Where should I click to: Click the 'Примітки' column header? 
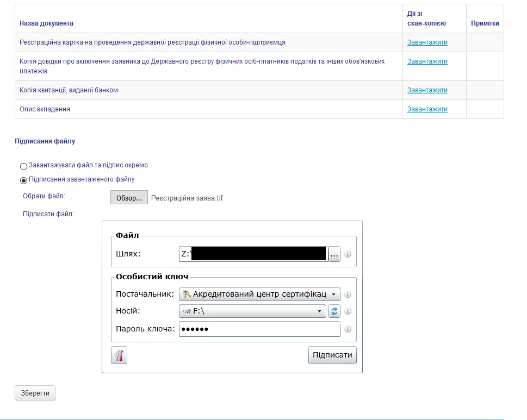(x=485, y=23)
